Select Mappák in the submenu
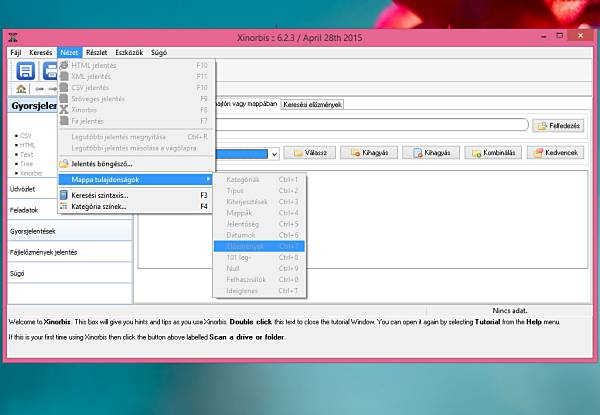This screenshot has height=415, width=600. pos(259,213)
